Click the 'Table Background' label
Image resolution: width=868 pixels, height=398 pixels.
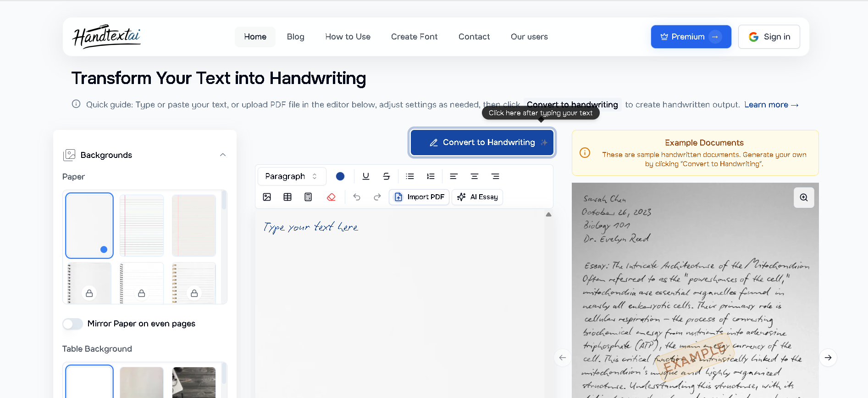point(97,349)
